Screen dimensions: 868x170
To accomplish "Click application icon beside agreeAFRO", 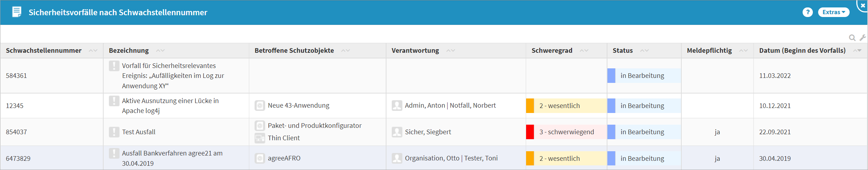I will [260, 158].
